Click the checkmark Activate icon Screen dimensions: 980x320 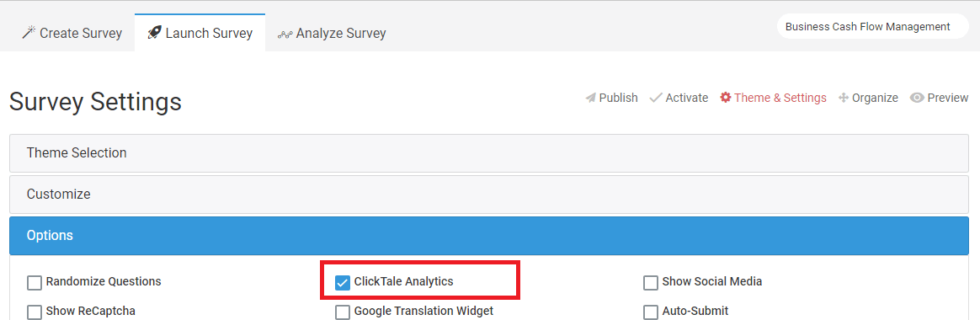click(656, 99)
